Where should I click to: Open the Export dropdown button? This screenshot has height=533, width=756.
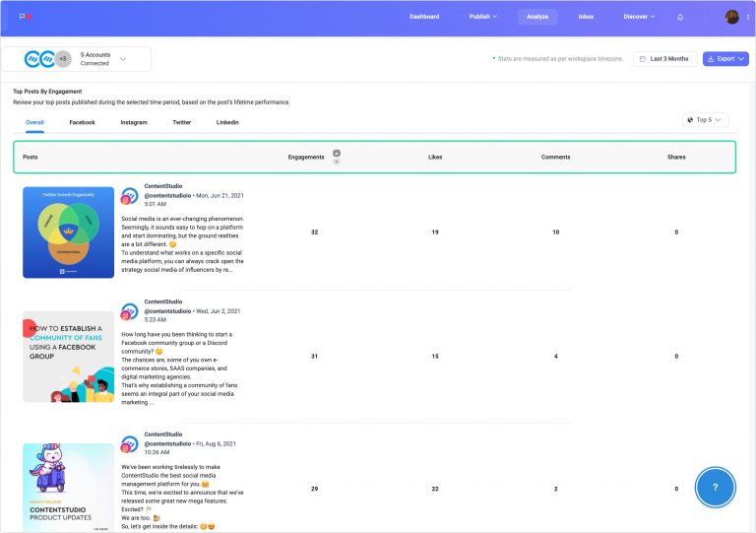coord(725,59)
